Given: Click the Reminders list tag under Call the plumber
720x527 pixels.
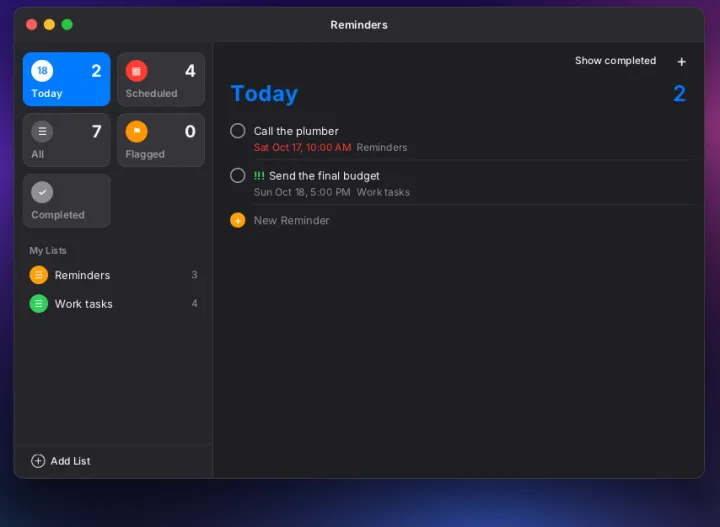Looking at the screenshot, I should [x=382, y=147].
